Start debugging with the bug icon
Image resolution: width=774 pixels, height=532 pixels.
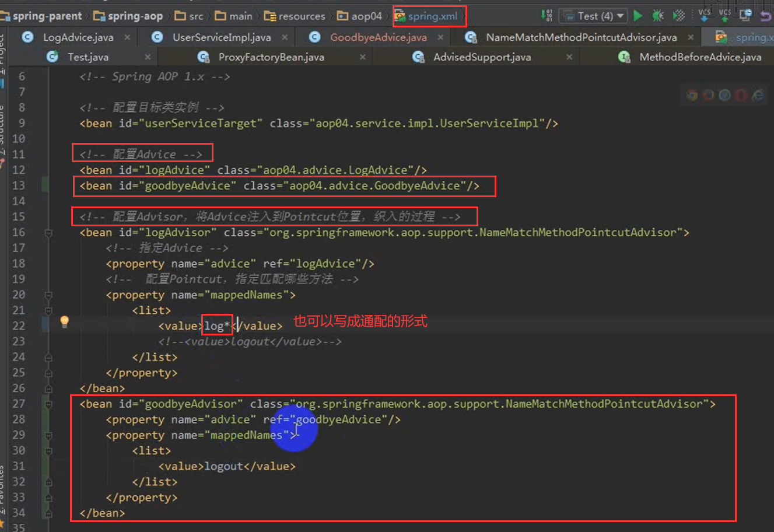pyautogui.click(x=658, y=16)
